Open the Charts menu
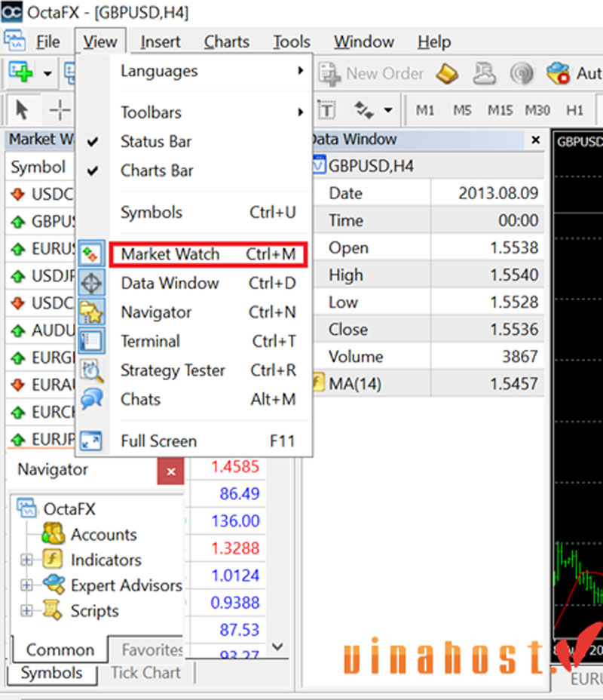 [x=227, y=41]
